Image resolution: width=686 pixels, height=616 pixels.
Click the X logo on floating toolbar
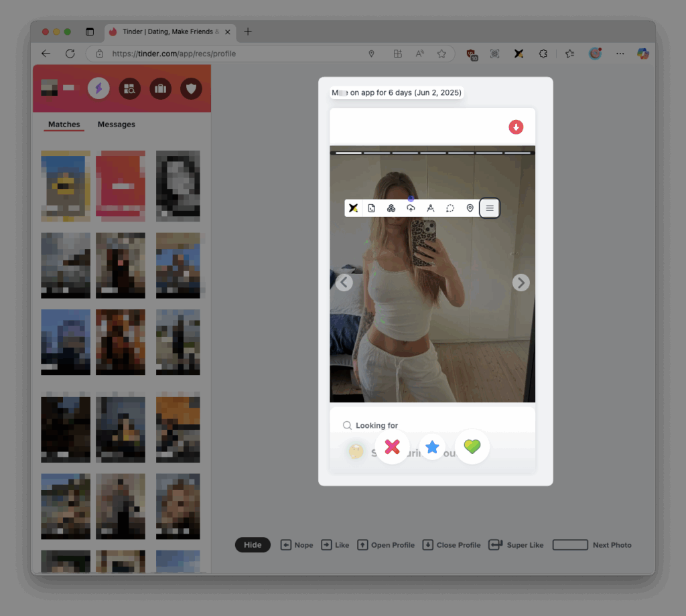coord(353,208)
